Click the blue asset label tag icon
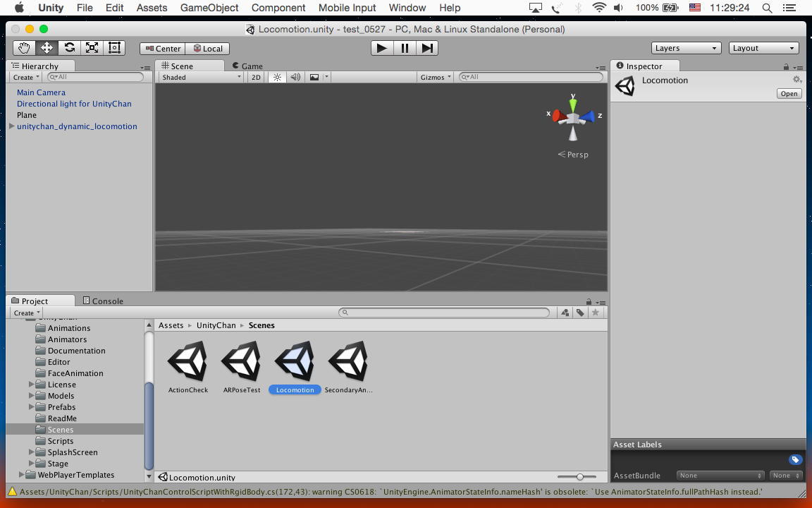The height and width of the screenshot is (508, 812). tap(795, 460)
